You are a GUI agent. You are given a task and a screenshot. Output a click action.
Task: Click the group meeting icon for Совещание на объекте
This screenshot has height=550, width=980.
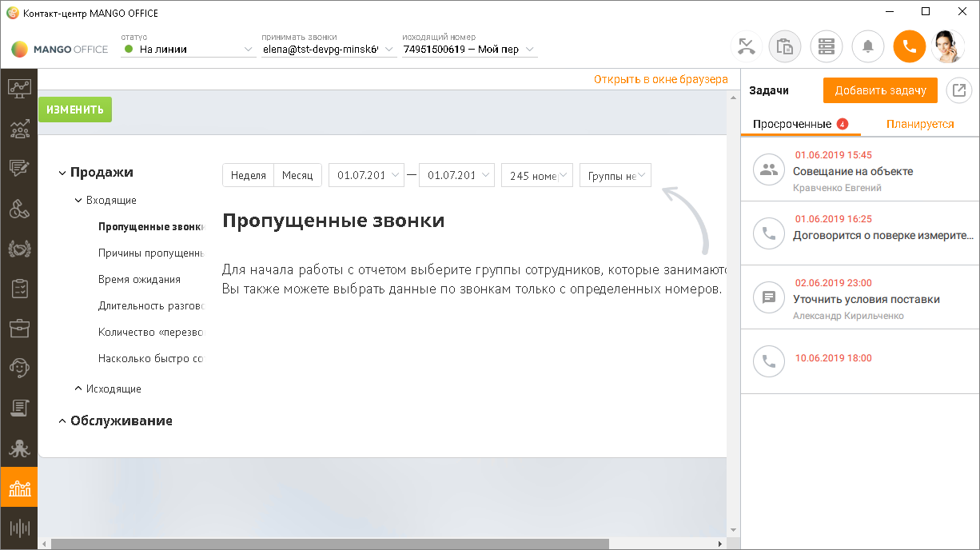769,169
